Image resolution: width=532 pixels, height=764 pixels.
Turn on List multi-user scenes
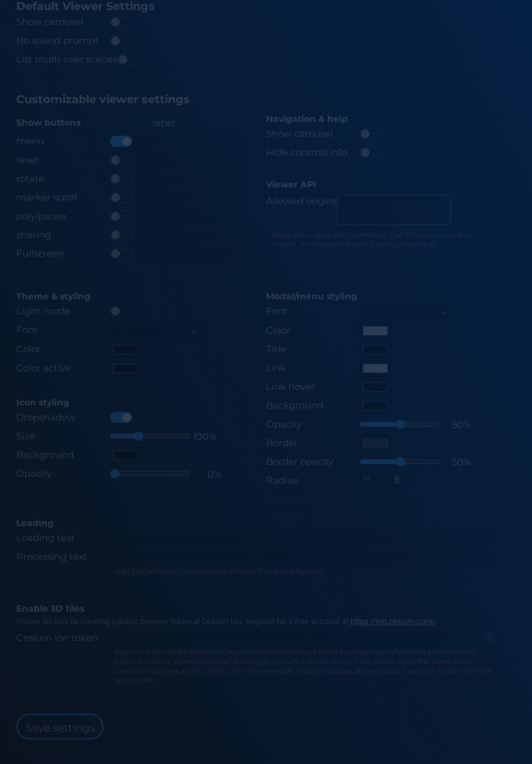129,59
